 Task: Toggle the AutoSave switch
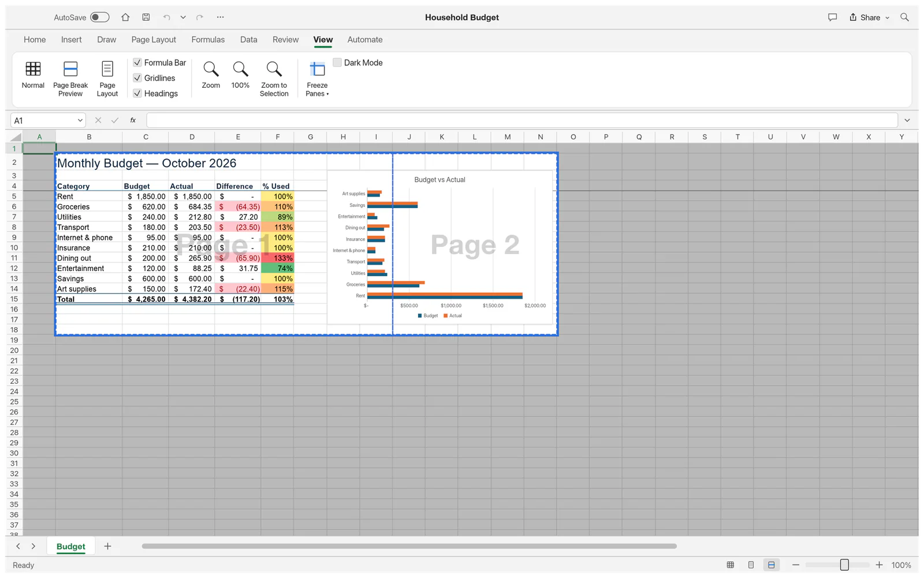[99, 17]
